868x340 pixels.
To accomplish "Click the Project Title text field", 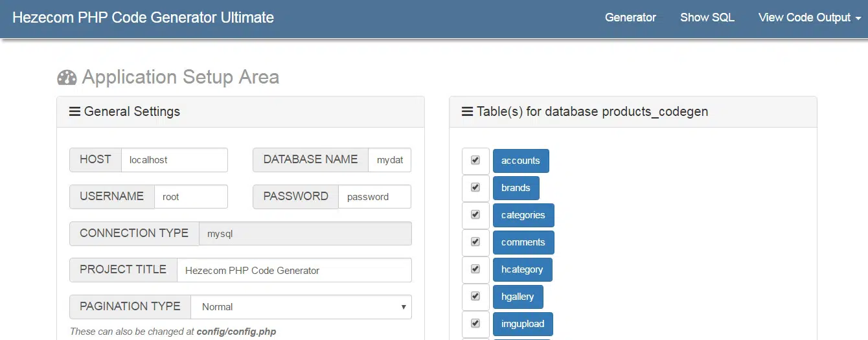I will (x=293, y=271).
